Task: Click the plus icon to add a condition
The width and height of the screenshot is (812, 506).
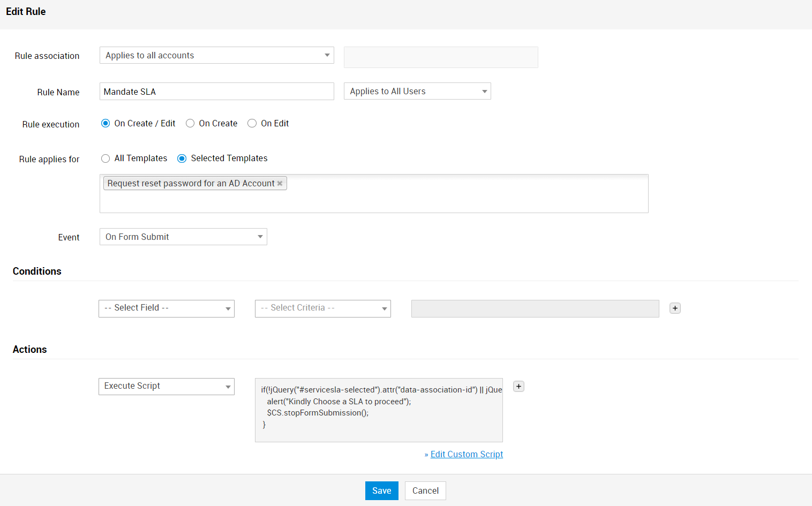Action: click(675, 308)
